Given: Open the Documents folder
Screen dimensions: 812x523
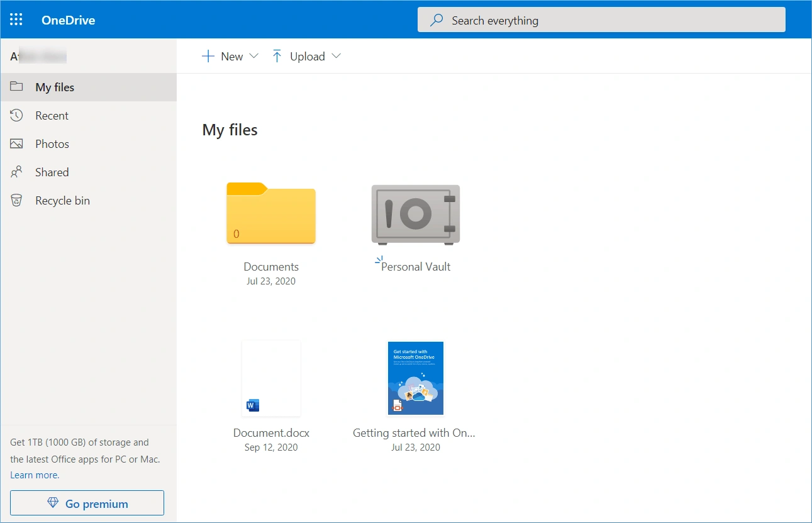Looking at the screenshot, I should (270, 214).
